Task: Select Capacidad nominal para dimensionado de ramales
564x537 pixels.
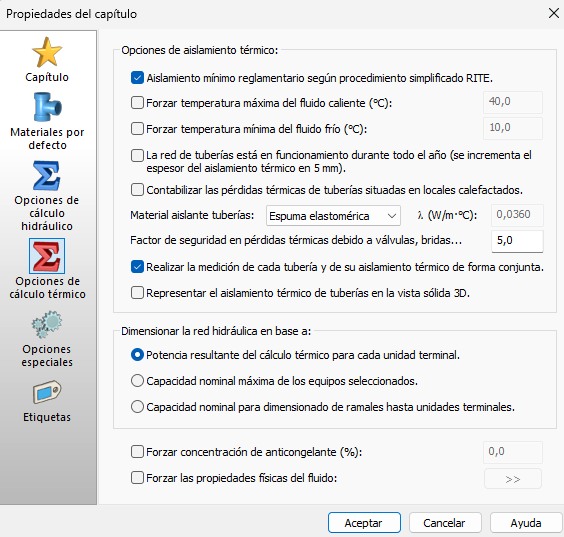Action: [137, 407]
